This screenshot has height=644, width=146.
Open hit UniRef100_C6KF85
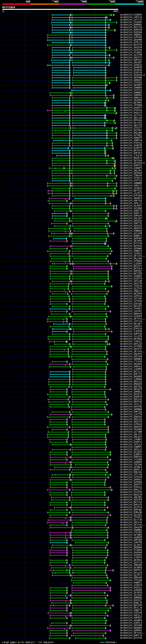click(x=131, y=542)
